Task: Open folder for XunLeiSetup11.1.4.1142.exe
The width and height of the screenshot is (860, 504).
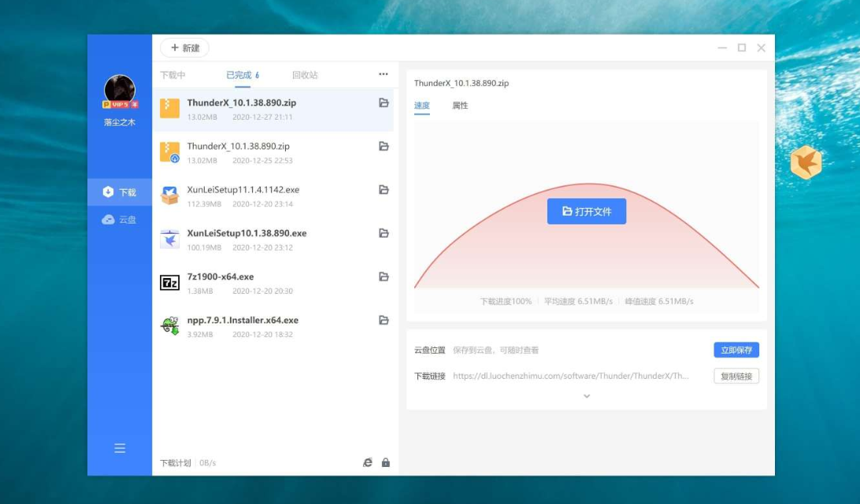Action: click(384, 190)
